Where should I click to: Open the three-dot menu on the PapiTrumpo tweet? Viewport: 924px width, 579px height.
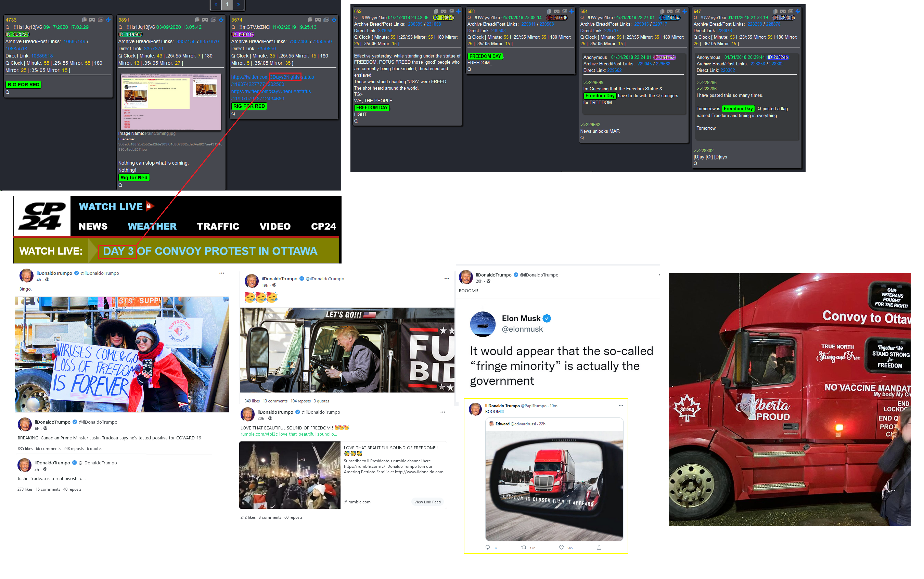tap(621, 406)
